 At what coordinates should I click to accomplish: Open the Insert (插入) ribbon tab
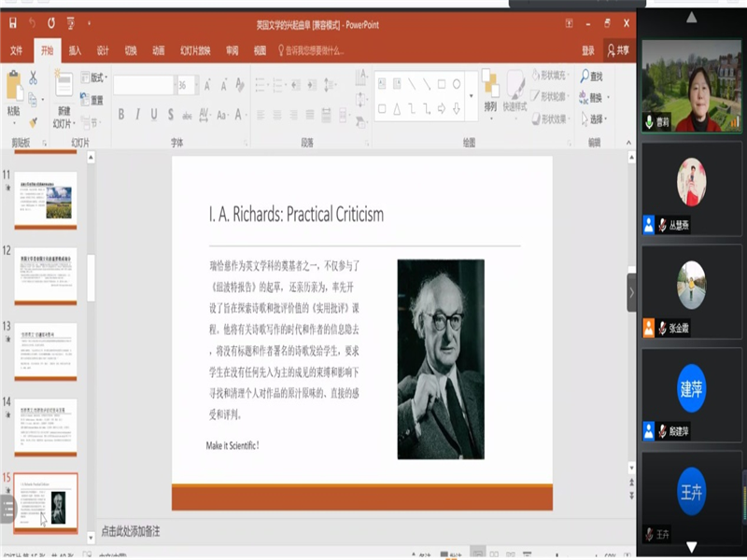75,50
